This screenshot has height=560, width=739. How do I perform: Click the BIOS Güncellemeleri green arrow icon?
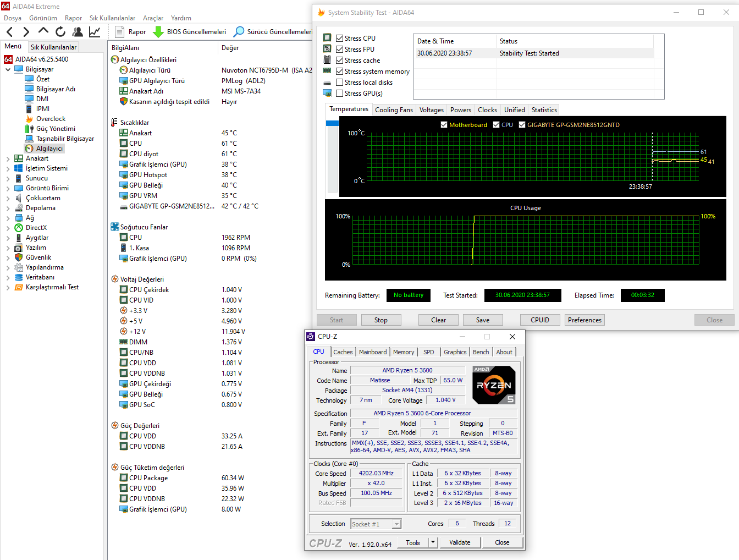pos(158,32)
